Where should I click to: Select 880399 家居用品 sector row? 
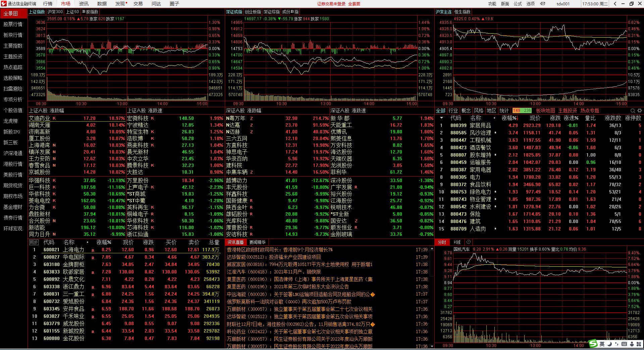pos(539,125)
